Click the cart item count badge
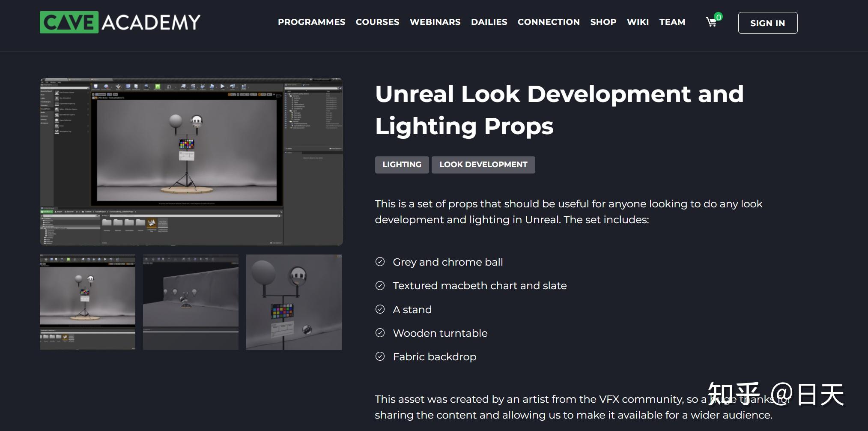Image resolution: width=868 pixels, height=431 pixels. [x=719, y=17]
